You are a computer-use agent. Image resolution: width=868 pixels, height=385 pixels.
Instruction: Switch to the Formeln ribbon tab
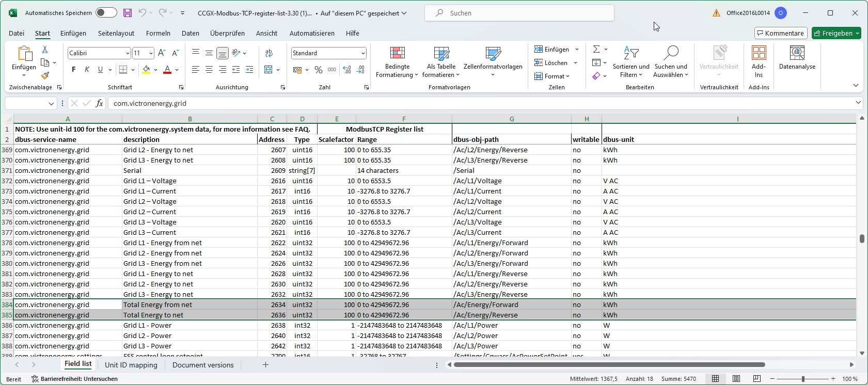(158, 33)
